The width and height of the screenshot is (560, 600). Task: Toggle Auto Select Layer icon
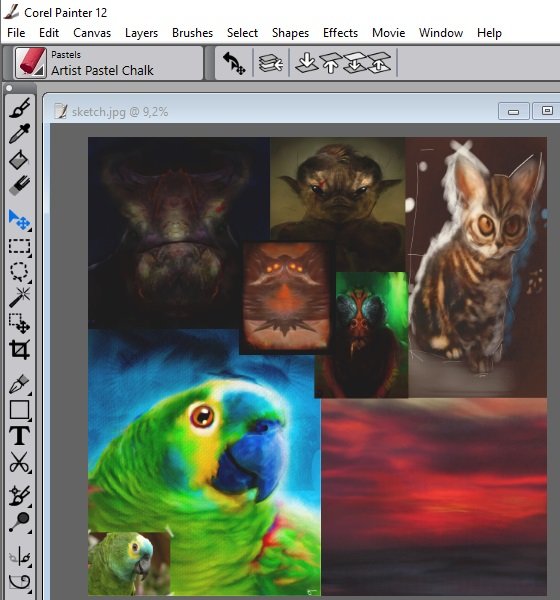(271, 63)
